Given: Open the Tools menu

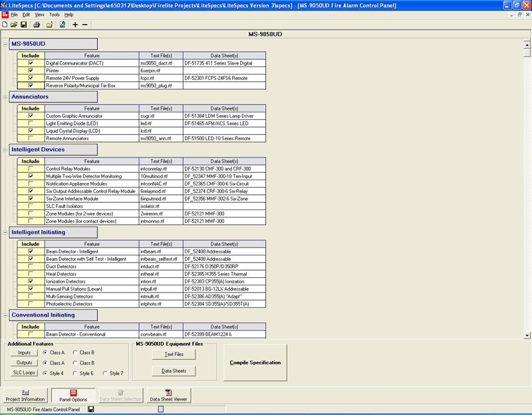Looking at the screenshot, I should point(54,14).
